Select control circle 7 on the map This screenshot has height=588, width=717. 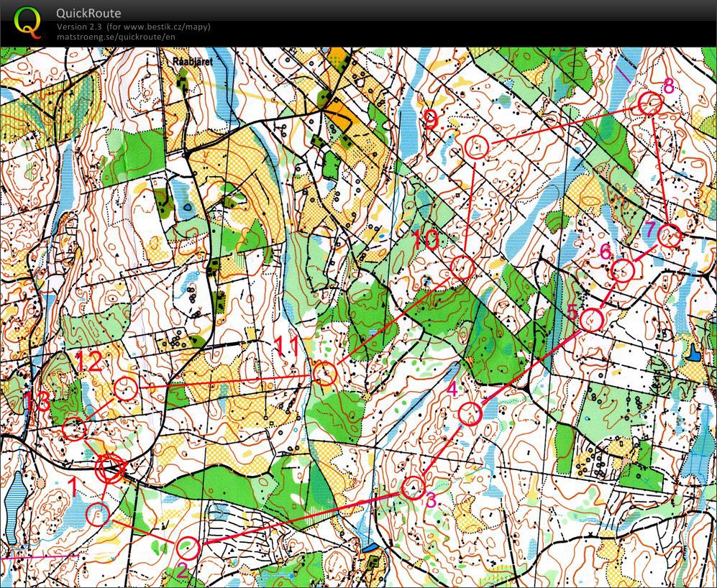tap(669, 236)
